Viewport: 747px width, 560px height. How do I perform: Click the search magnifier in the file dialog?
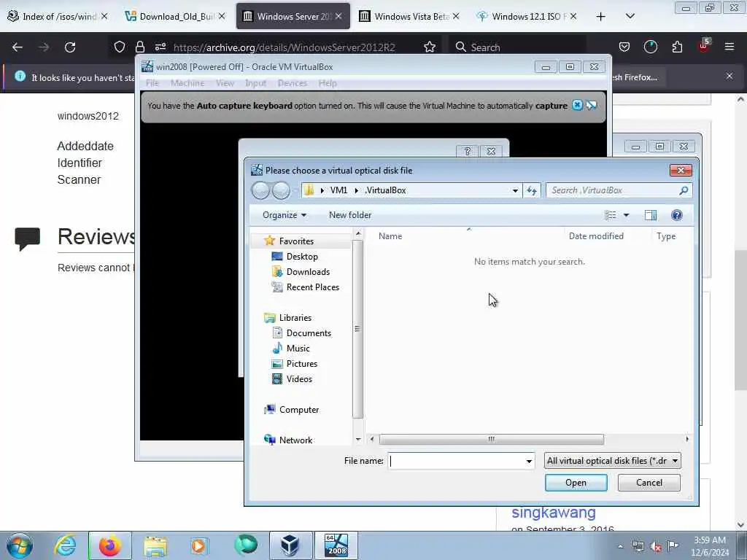(684, 190)
